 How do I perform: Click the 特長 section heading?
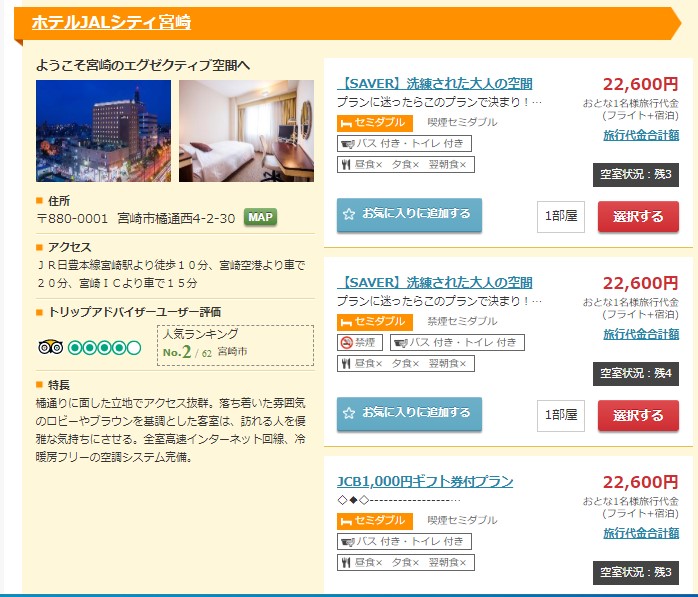59,385
